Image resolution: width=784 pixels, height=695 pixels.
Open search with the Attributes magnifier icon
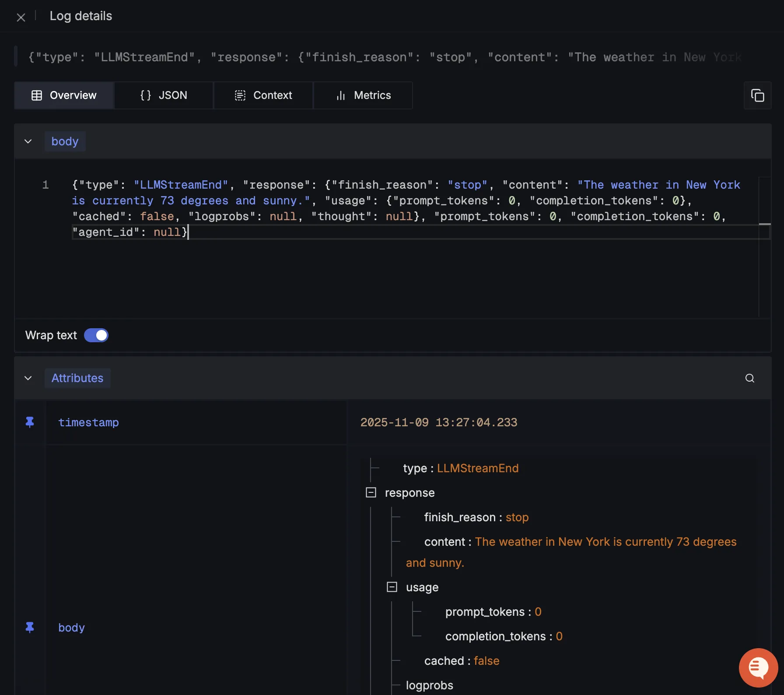749,378
